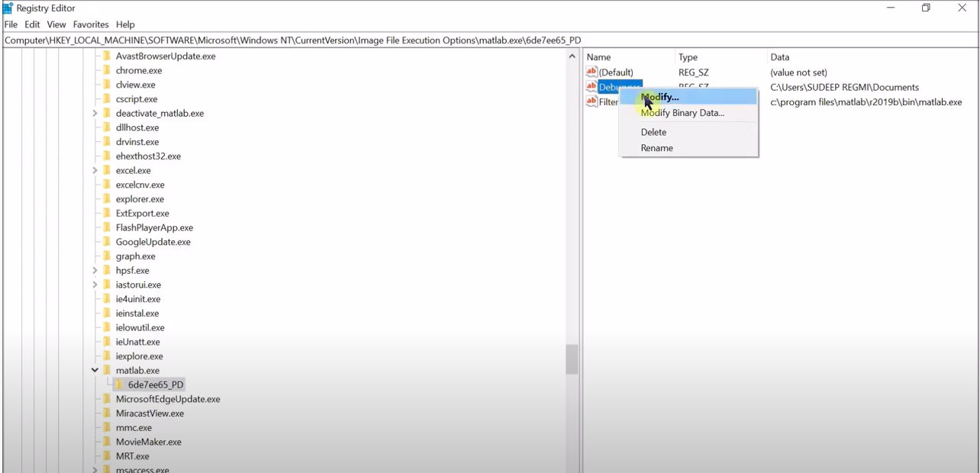Click folder icon beside excel.exe
This screenshot has height=473, width=980.
click(x=107, y=170)
